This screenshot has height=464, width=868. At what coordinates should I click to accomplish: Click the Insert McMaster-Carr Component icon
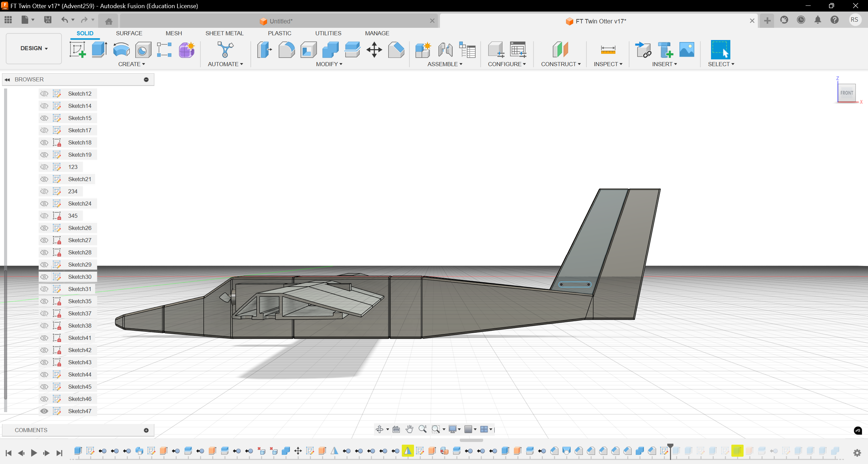pyautogui.click(x=665, y=50)
